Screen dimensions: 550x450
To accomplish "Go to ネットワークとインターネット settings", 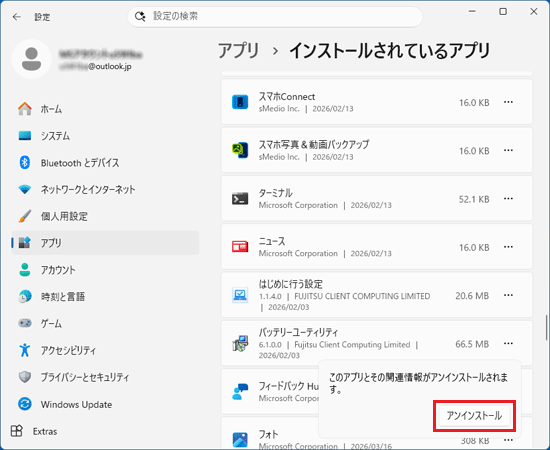I will click(x=105, y=189).
